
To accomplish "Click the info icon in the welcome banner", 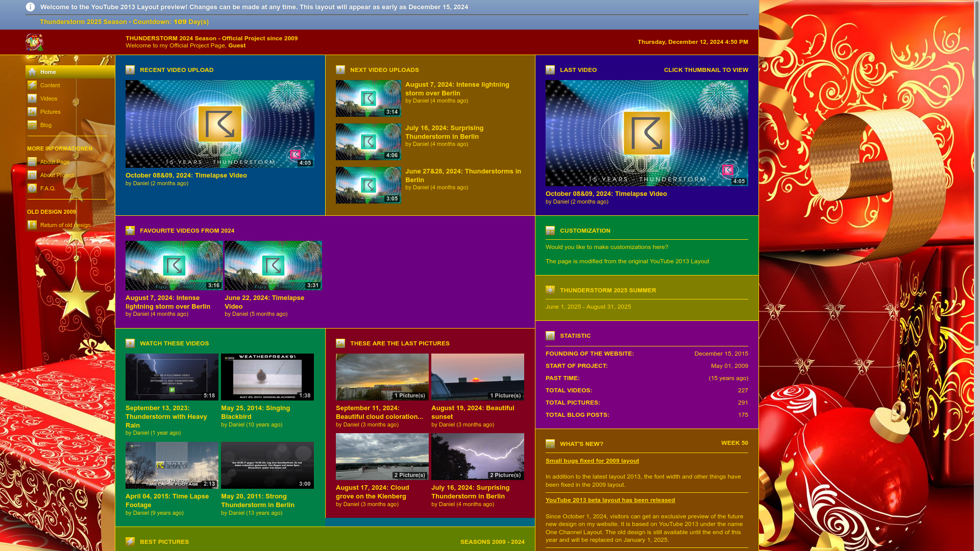I will [30, 7].
